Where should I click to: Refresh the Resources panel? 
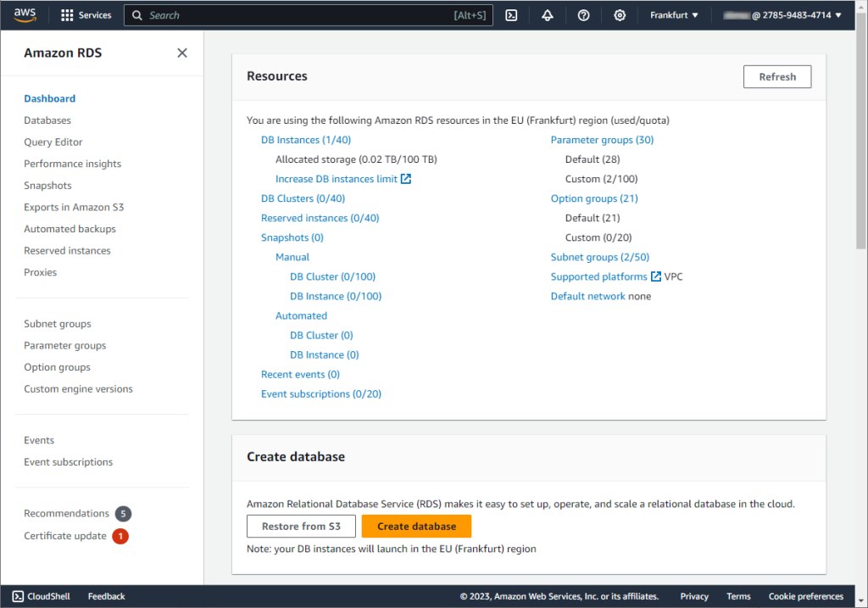point(776,76)
